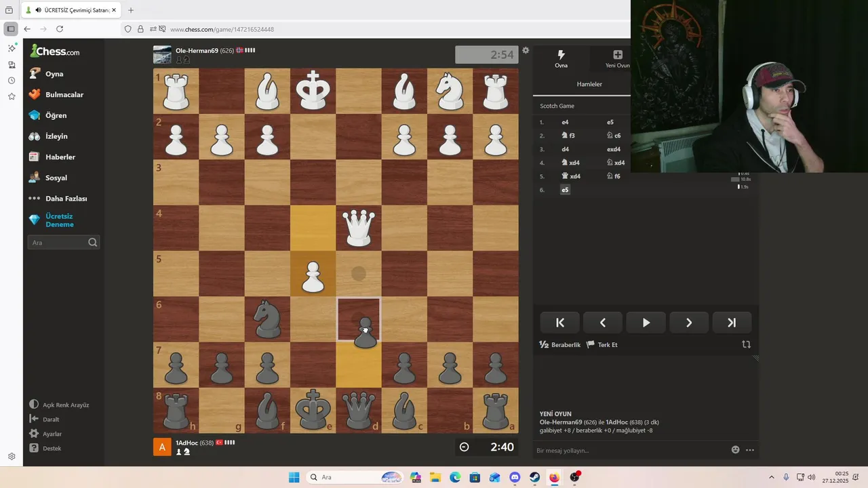Play through the moves
Screen dimensions: 868x488
[646, 323]
